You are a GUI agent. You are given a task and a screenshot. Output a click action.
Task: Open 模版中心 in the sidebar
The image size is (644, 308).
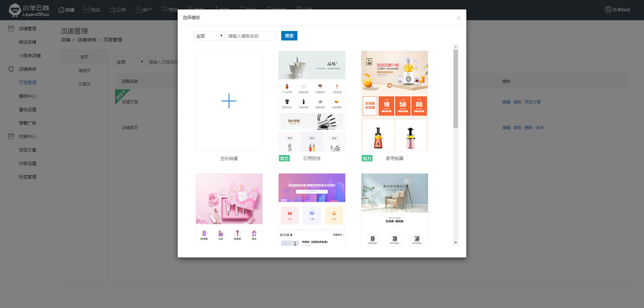click(x=28, y=96)
